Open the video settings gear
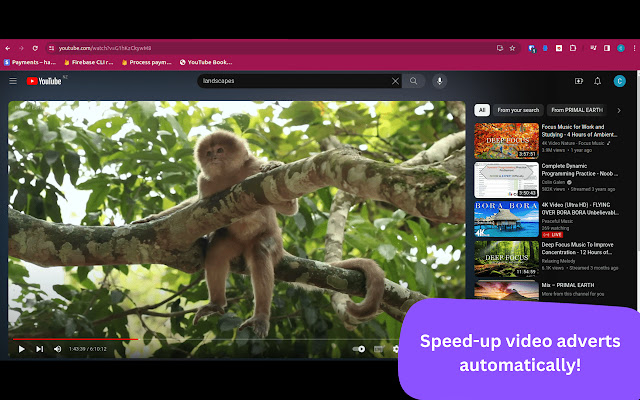This screenshot has width=640, height=400. point(395,349)
